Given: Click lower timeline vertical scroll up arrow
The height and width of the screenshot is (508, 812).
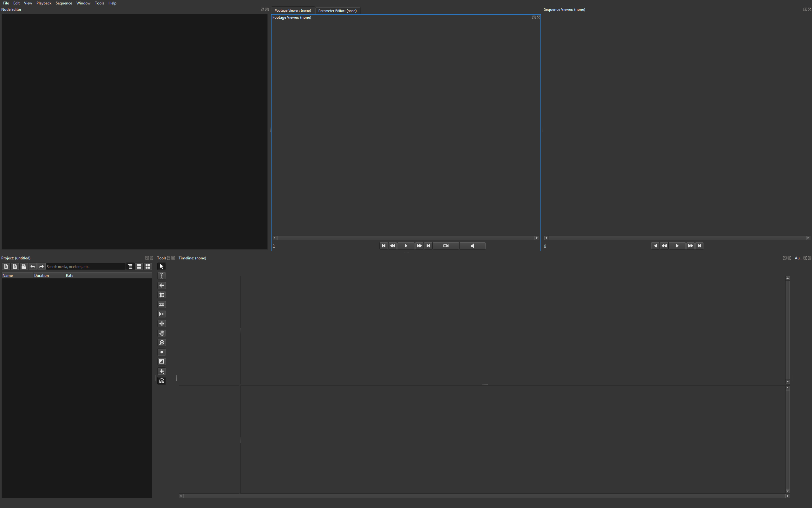Looking at the screenshot, I should click(788, 388).
